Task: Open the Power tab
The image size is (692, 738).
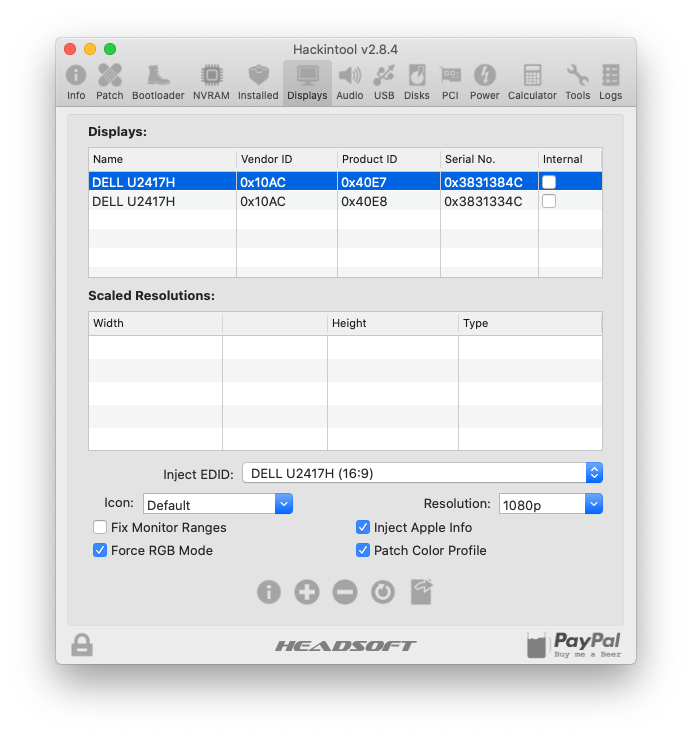Action: [484, 82]
